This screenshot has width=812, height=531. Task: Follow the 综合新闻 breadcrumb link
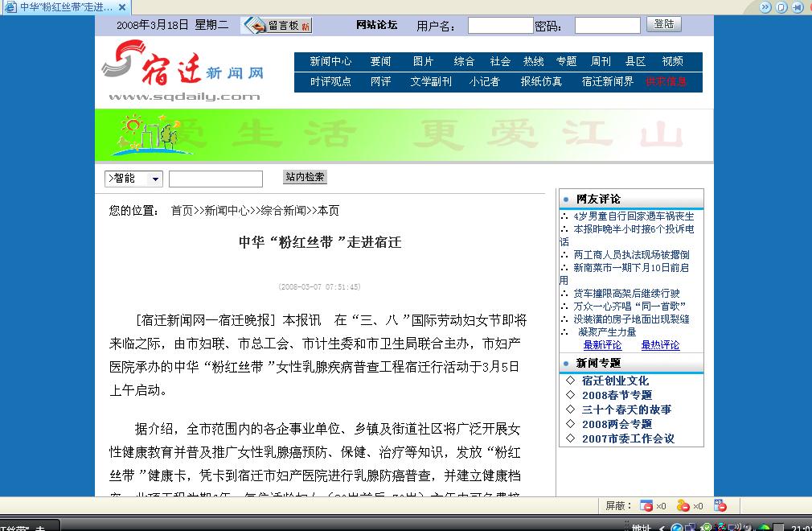(x=283, y=210)
